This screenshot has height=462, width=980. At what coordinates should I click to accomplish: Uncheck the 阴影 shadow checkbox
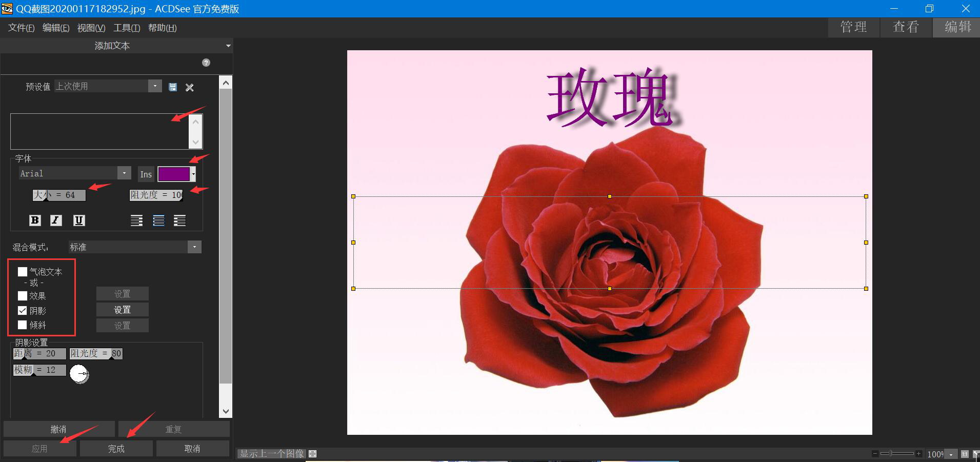[x=23, y=311]
